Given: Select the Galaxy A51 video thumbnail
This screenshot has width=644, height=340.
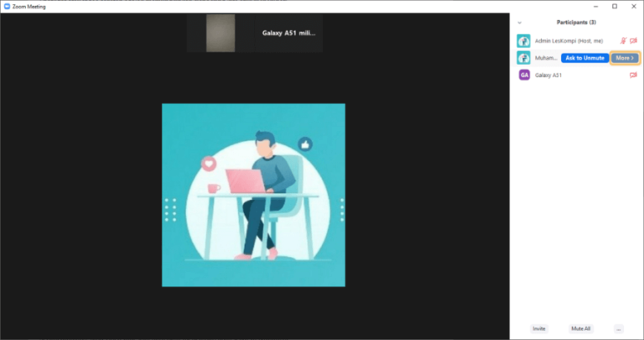Looking at the screenshot, I should click(255, 33).
